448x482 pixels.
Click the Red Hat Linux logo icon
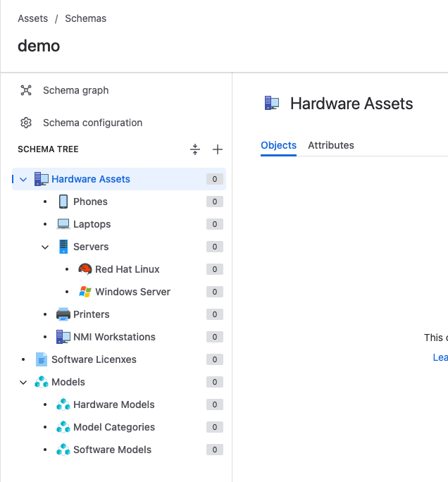(85, 269)
